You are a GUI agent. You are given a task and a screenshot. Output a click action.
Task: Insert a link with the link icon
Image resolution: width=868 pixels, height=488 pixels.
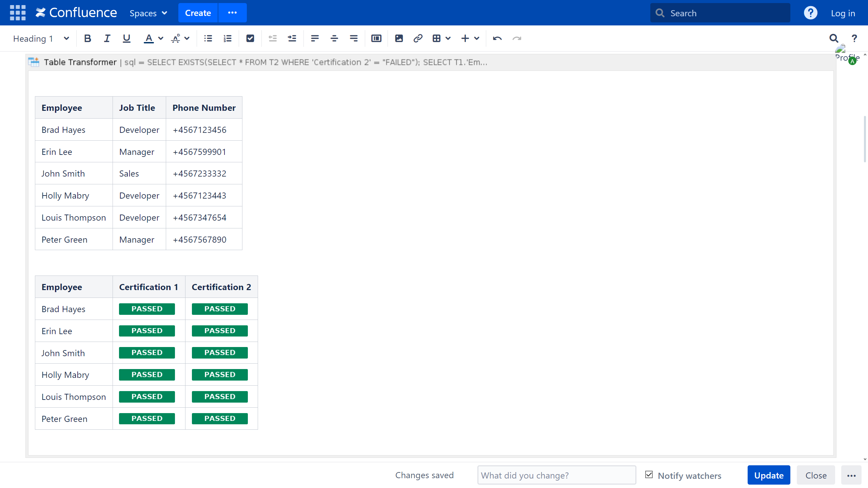(418, 38)
